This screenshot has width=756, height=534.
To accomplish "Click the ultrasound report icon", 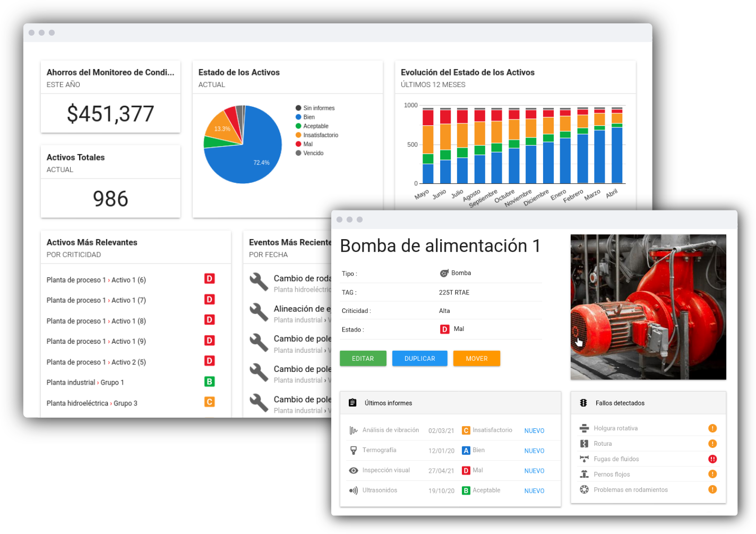I will pos(353,490).
